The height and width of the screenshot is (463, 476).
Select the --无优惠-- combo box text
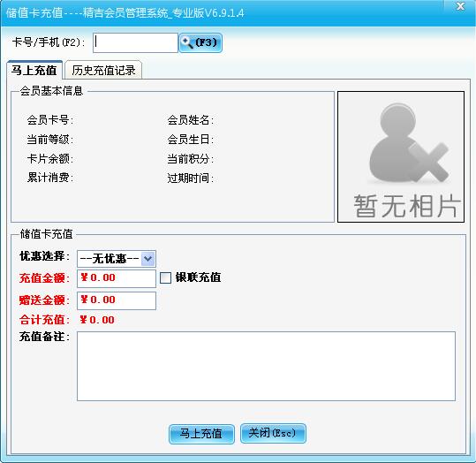coord(110,259)
